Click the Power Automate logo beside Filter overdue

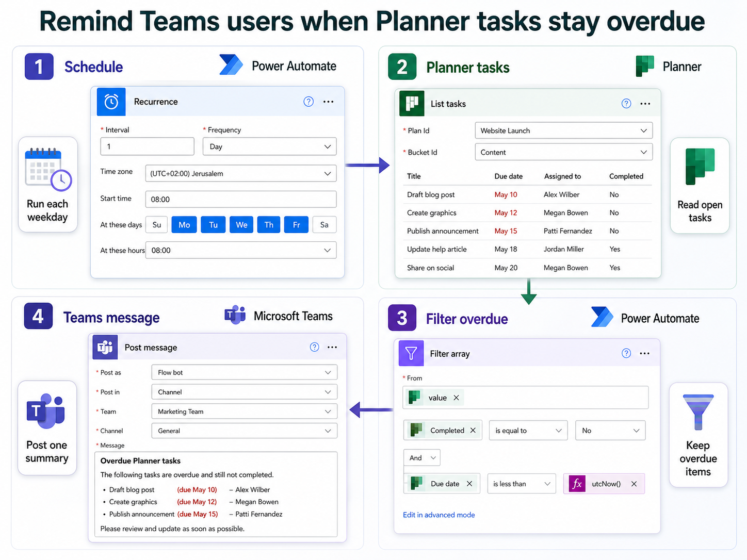[x=602, y=317]
